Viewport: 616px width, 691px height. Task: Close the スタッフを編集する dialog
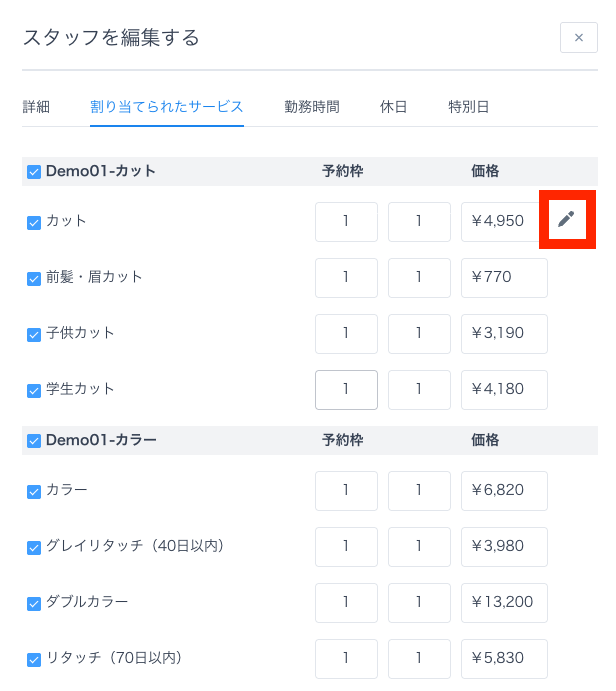click(578, 38)
